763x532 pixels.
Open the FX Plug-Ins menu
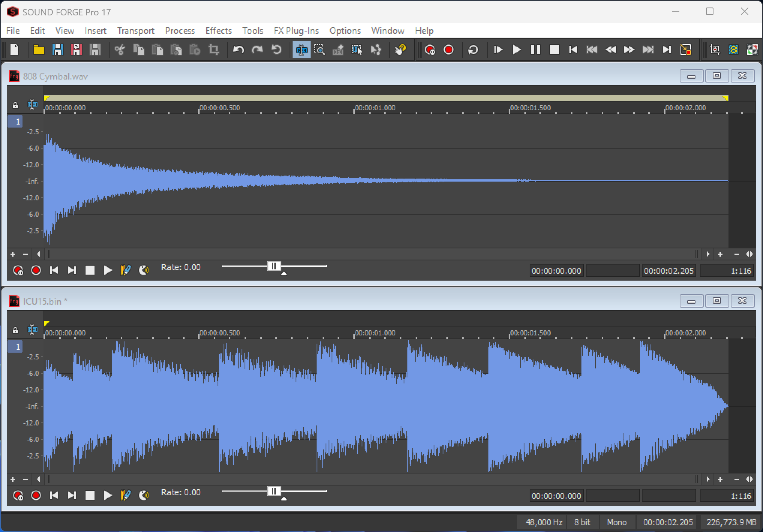296,31
